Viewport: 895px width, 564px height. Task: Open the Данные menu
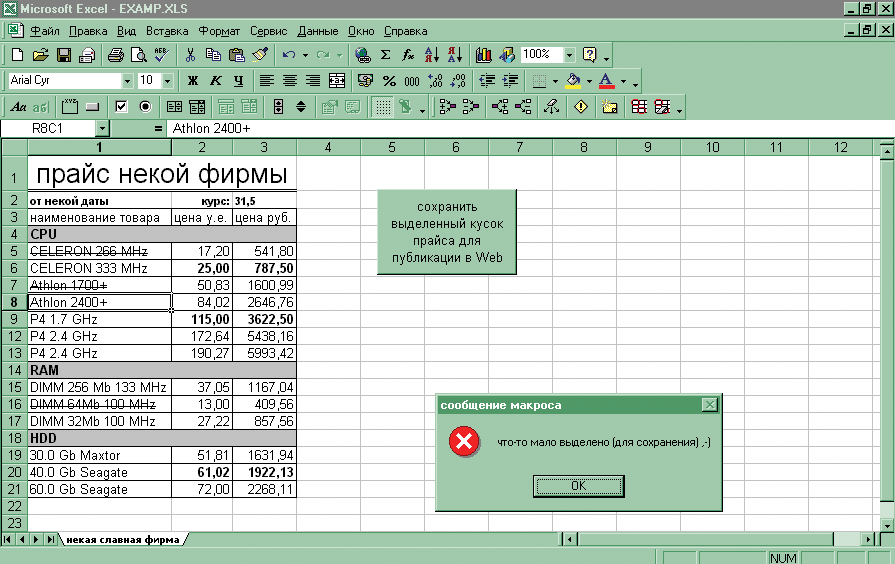[x=318, y=31]
